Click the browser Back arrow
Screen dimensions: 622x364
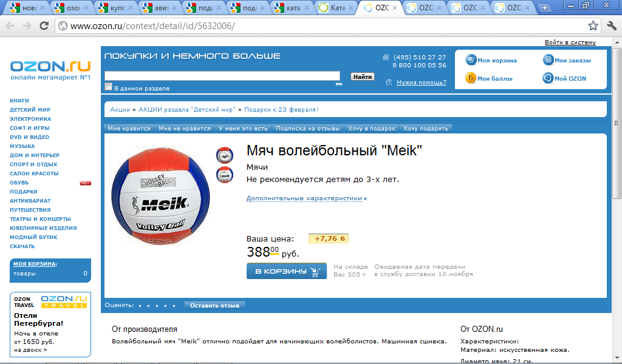tap(10, 26)
